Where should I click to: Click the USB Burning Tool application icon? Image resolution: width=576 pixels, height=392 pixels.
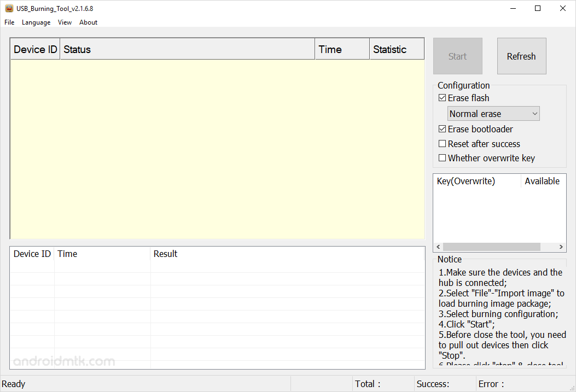click(8, 8)
